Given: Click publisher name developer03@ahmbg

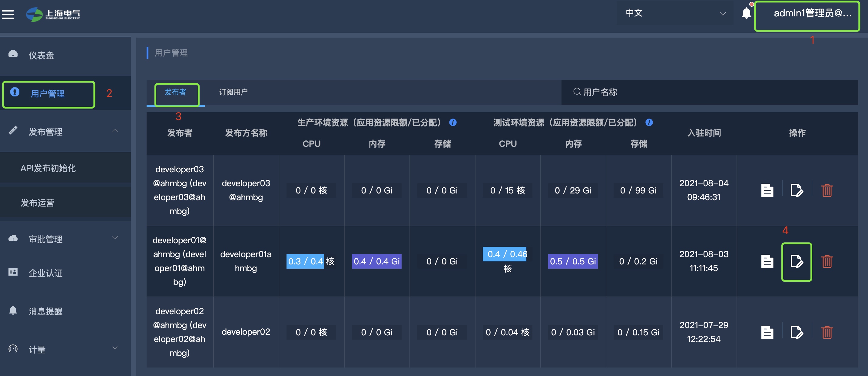Looking at the screenshot, I should click(246, 190).
